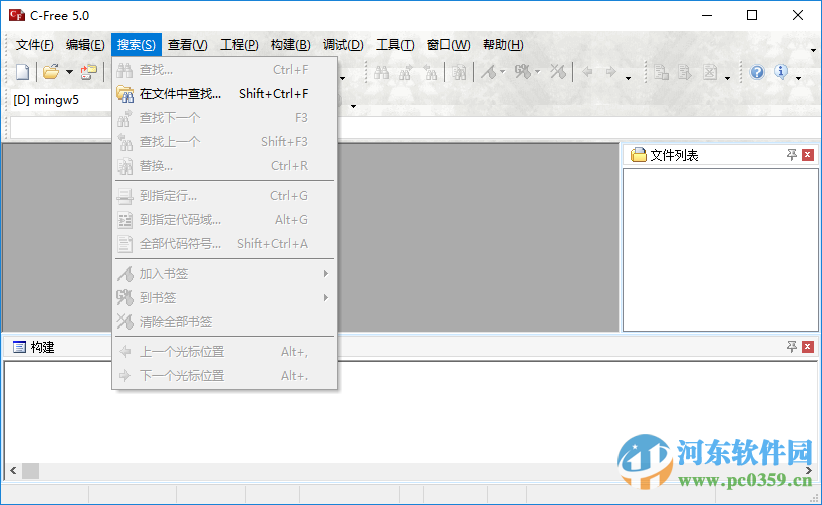Close the 文件列表 panel
The height and width of the screenshot is (505, 822).
[x=808, y=155]
